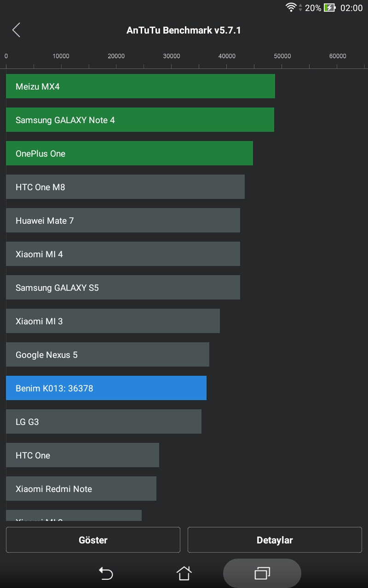Select the Google Nexus 5 bar
The height and width of the screenshot is (588, 368).
108,355
